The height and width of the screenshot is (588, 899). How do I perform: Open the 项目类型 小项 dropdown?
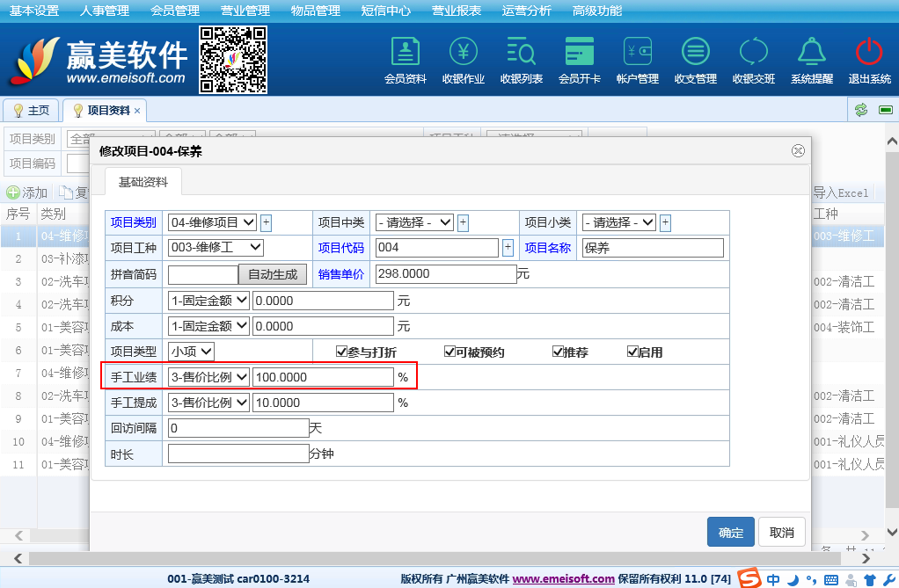coord(191,352)
